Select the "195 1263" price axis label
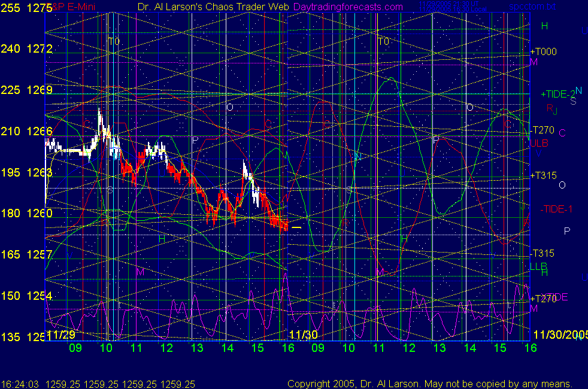 [26, 172]
